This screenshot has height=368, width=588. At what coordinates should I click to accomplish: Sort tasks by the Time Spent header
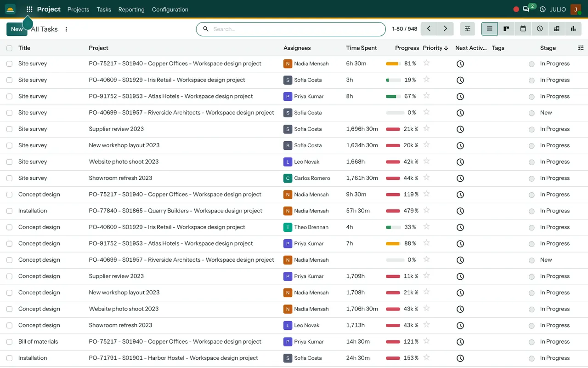(362, 48)
